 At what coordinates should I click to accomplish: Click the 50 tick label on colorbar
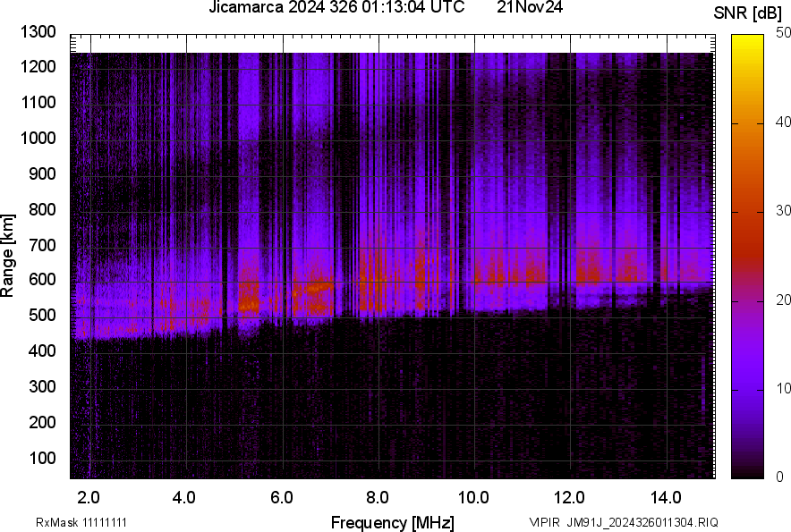click(785, 33)
